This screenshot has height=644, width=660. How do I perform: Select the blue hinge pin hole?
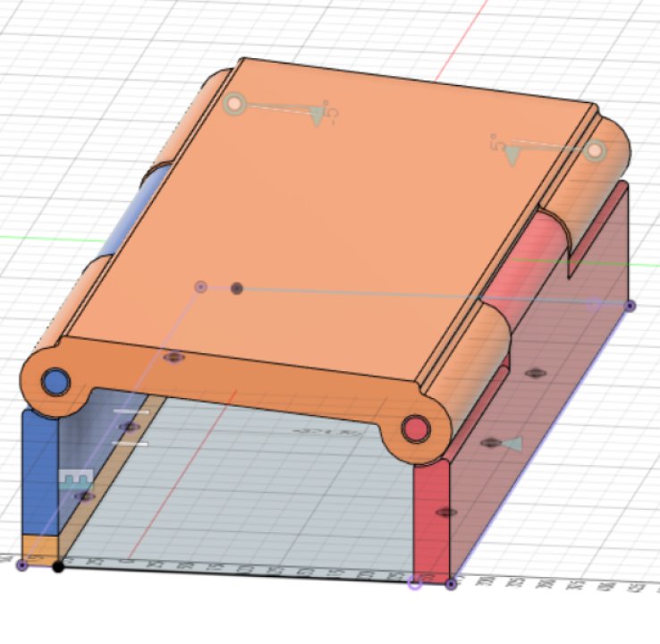point(57,383)
